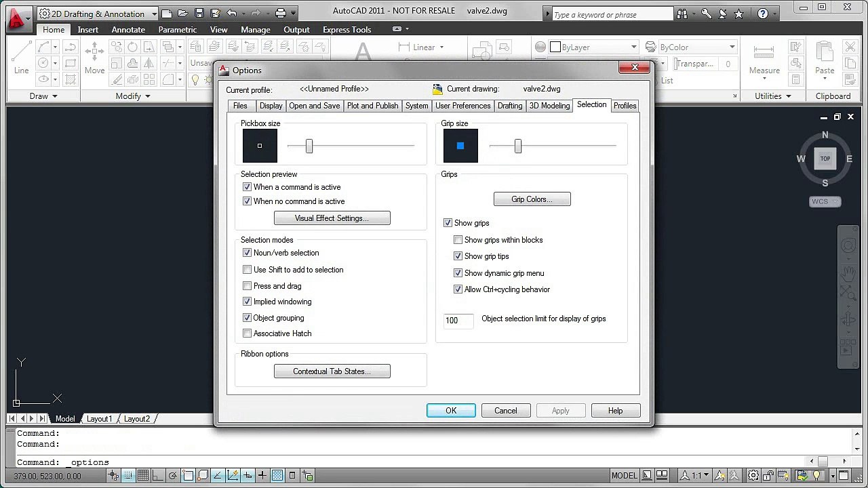Enable 'Show grips within blocks'
The image size is (868, 488).
458,240
